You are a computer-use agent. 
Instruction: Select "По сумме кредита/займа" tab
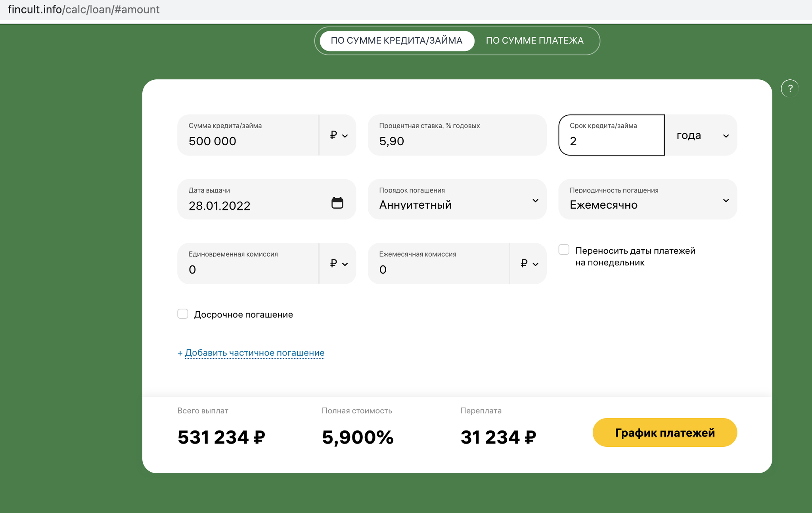(x=396, y=40)
